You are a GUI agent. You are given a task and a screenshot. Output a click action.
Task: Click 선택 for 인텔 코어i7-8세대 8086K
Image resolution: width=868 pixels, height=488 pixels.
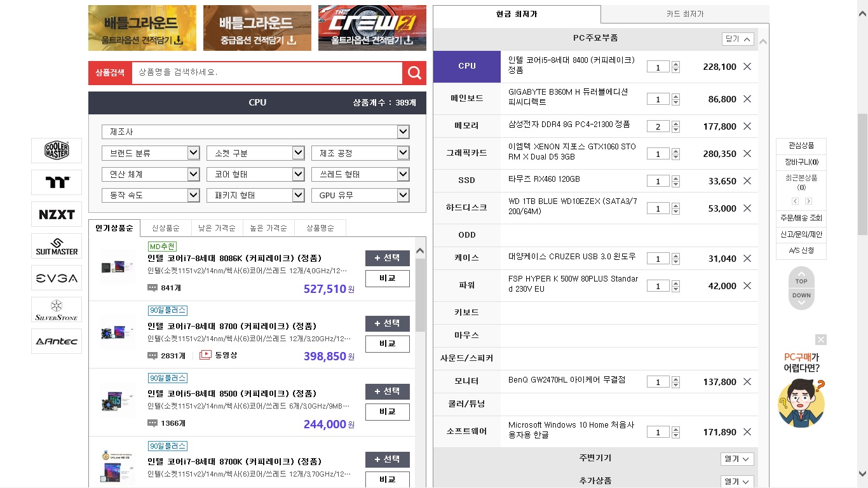(388, 258)
